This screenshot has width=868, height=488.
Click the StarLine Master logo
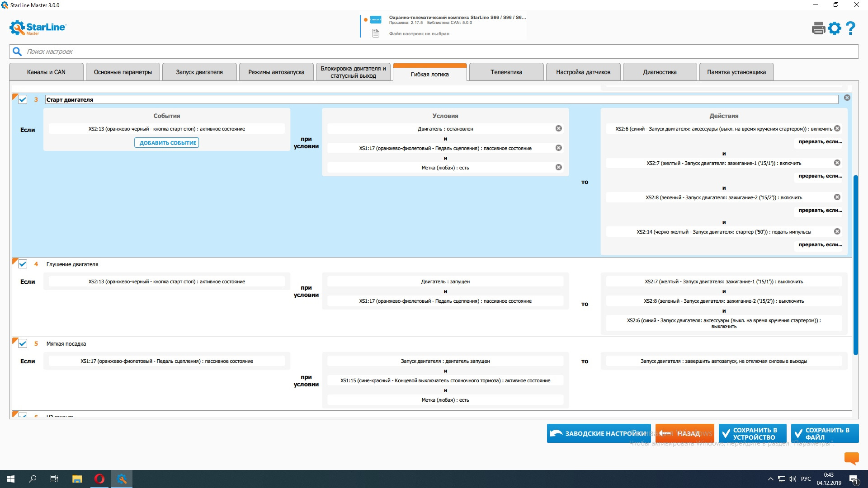point(38,28)
